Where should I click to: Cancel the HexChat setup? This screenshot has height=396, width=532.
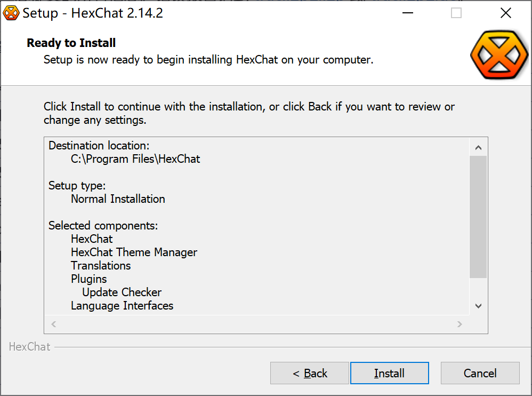pyautogui.click(x=480, y=373)
